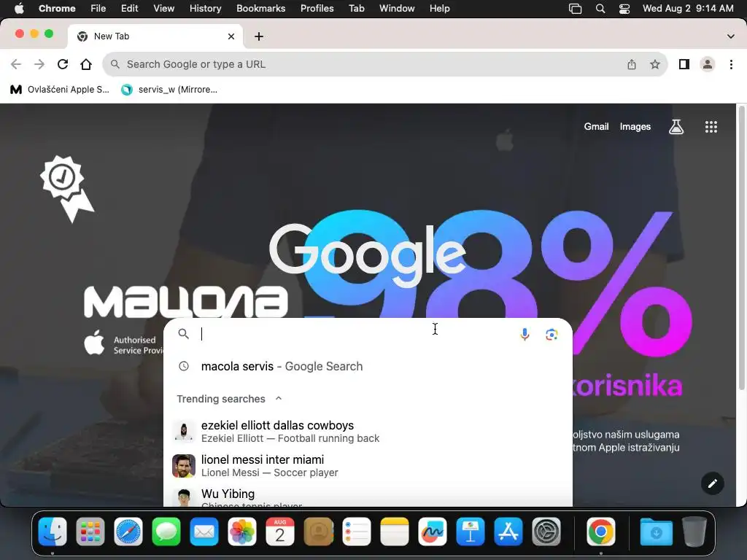
Task: Open Reminders app in dock
Action: tap(356, 532)
